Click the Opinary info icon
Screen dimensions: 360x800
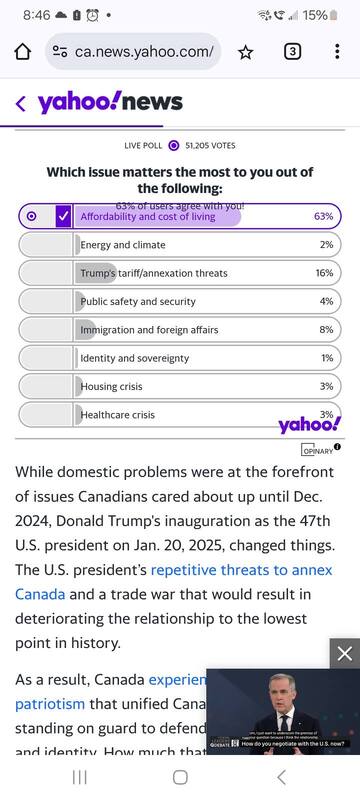[x=337, y=447]
